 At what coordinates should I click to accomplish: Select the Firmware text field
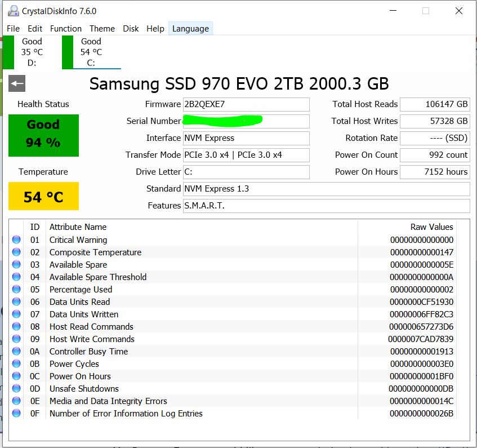(x=246, y=104)
